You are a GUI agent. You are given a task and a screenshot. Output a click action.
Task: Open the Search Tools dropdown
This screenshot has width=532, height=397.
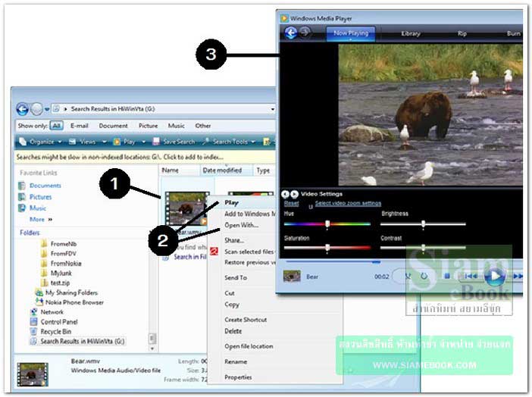[x=229, y=142]
